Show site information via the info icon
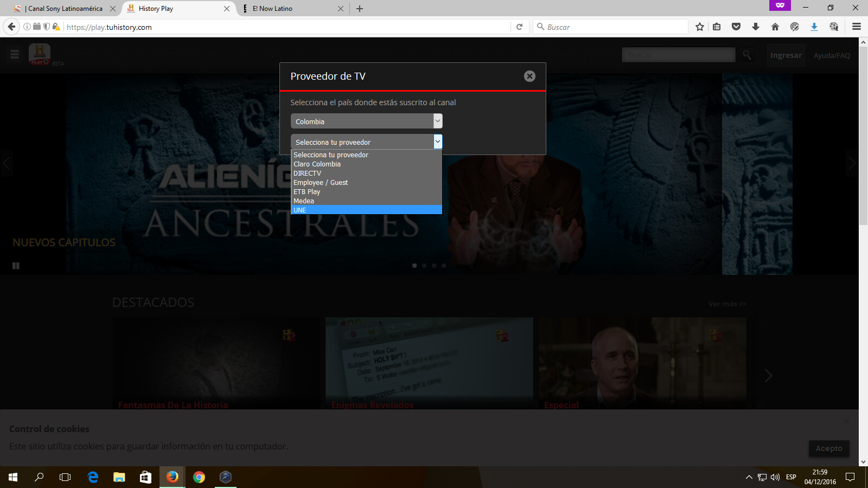Image resolution: width=868 pixels, height=488 pixels. pos(27,27)
